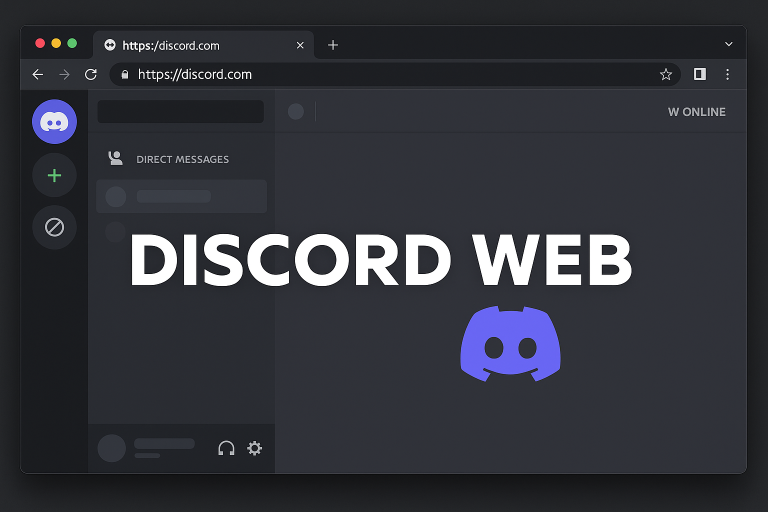Open the Friends icon beside Direct Messages
This screenshot has height=512, width=768.
click(116, 158)
